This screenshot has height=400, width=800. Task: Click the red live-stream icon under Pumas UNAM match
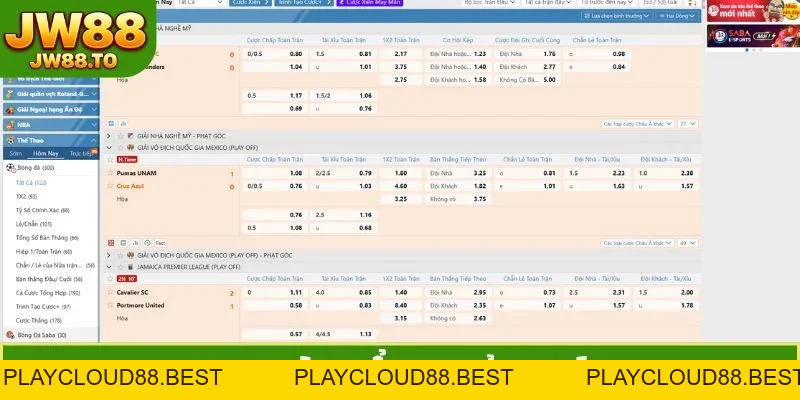pyautogui.click(x=111, y=243)
